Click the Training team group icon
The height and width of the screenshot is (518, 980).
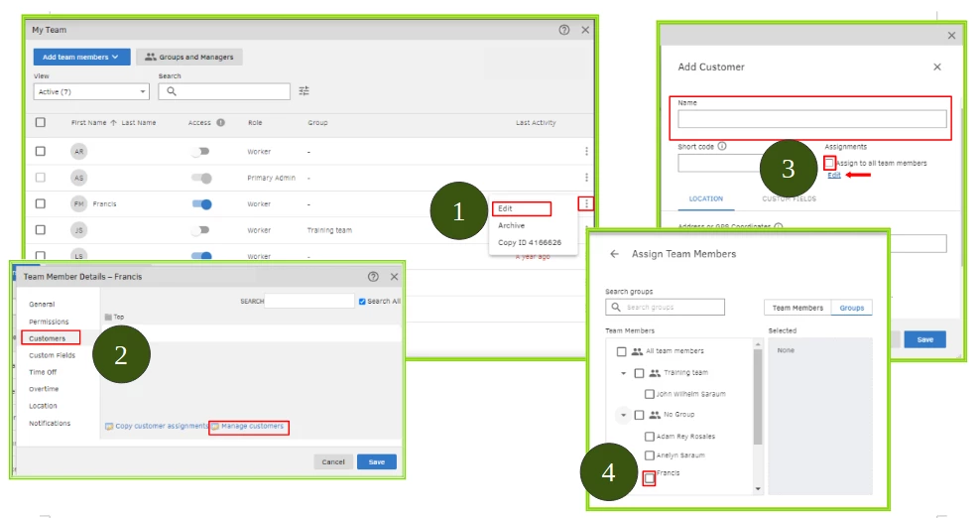[x=655, y=373]
